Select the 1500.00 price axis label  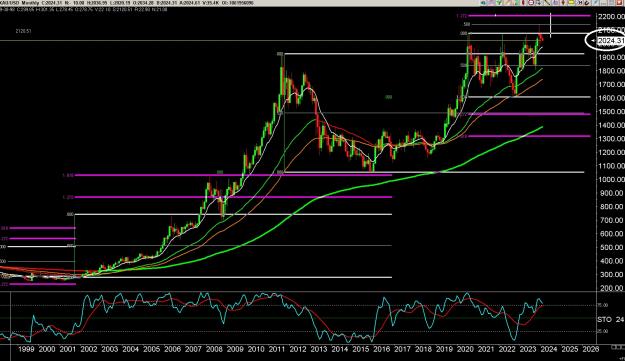(611, 112)
